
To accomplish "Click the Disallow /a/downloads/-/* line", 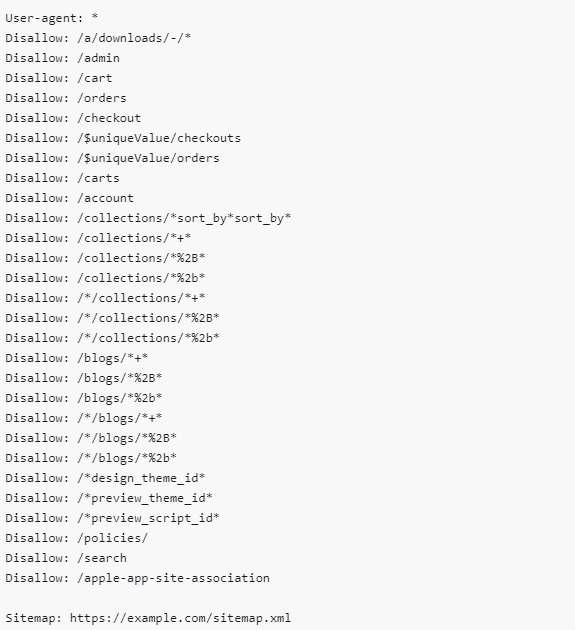I will point(98,38).
